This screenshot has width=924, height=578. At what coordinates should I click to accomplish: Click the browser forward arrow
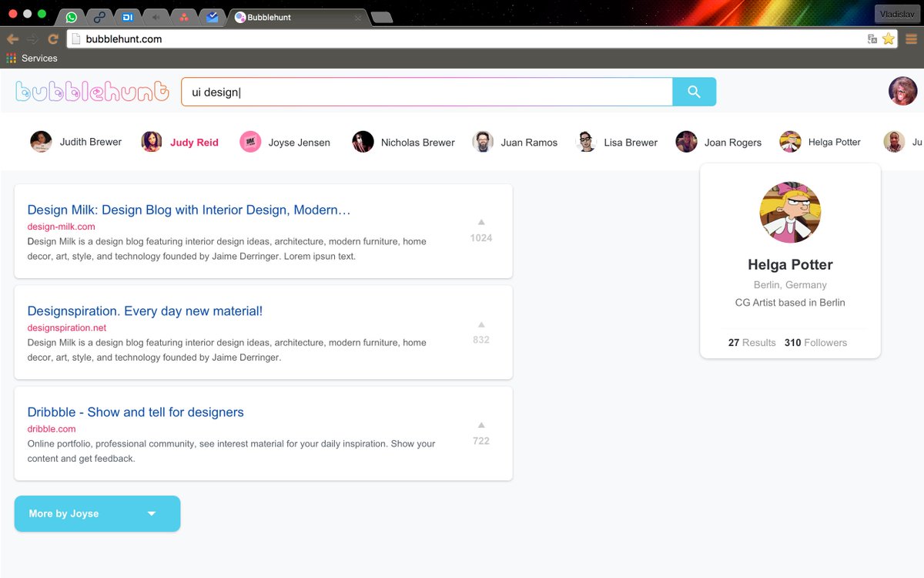click(32, 39)
